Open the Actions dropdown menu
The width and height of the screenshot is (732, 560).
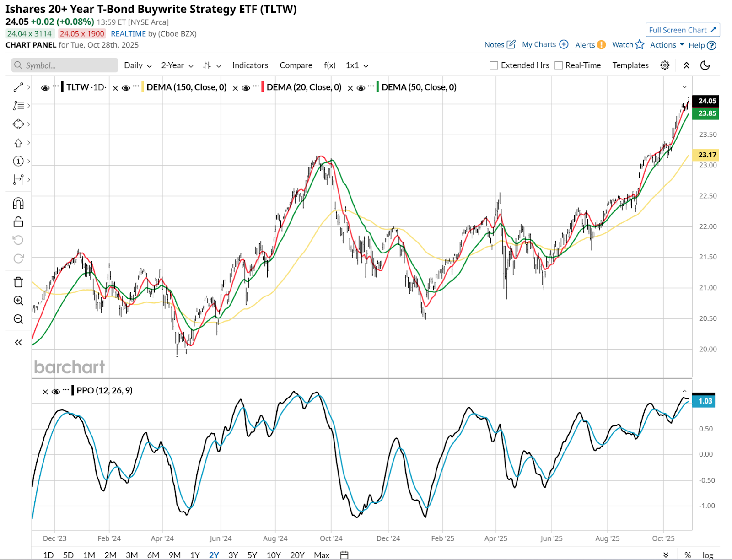click(x=667, y=45)
